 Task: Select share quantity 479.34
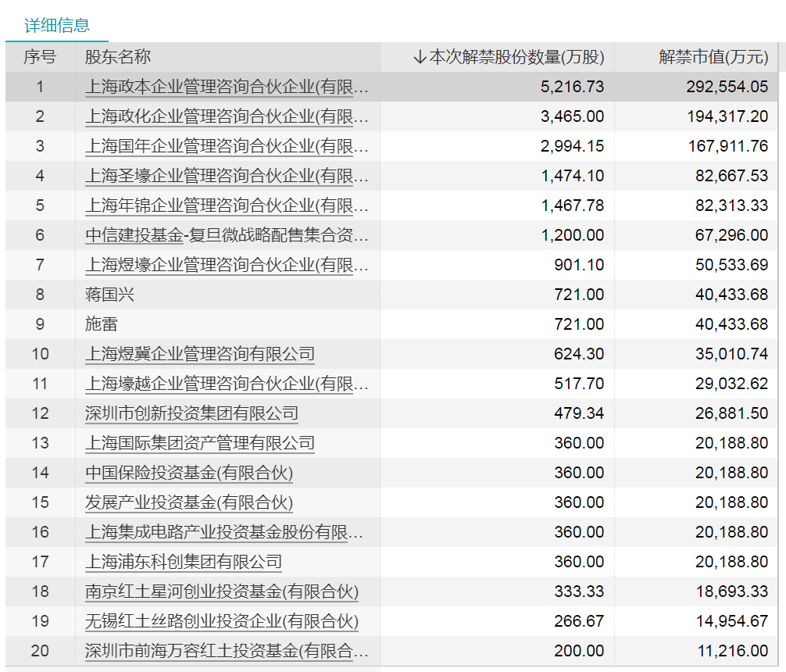579,413
